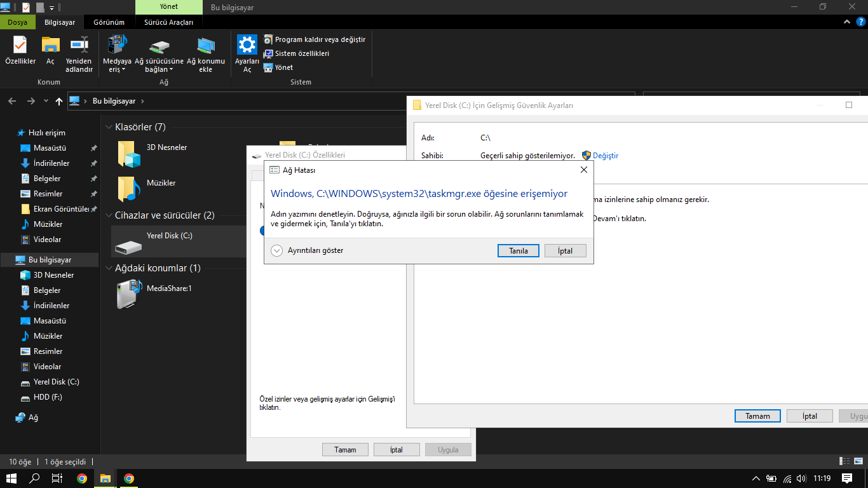This screenshot has height=488, width=868.
Task: Switch to large icons view
Action: (x=858, y=461)
